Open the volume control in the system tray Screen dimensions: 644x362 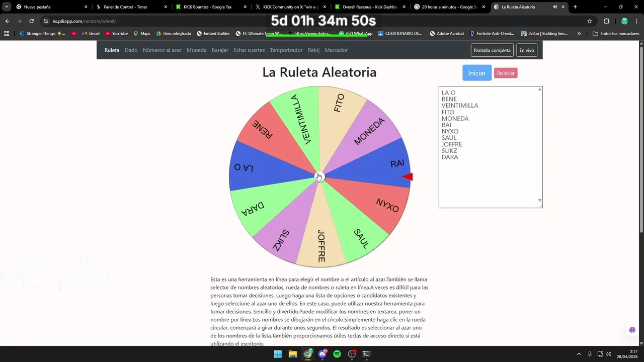(608, 354)
